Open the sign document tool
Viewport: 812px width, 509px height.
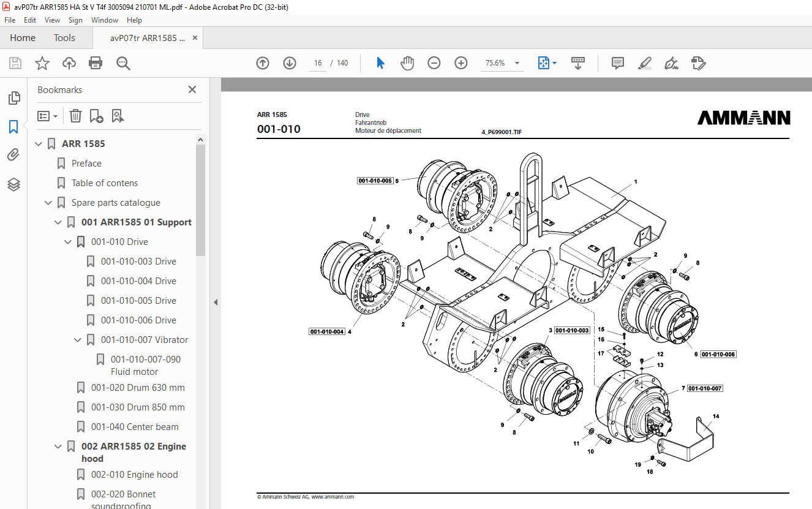pyautogui.click(x=671, y=63)
